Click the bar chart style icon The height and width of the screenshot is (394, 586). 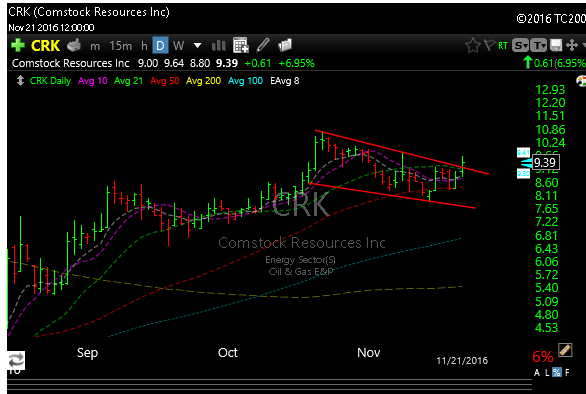pyautogui.click(x=219, y=46)
